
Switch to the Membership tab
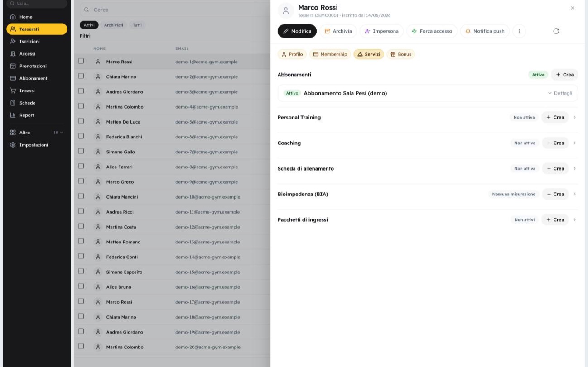330,54
